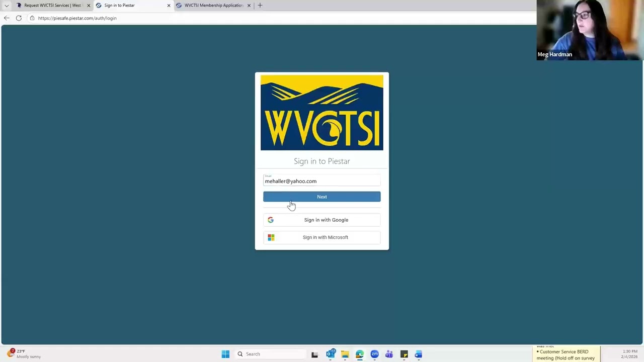Image resolution: width=644 pixels, height=362 pixels.
Task: Click the 'Sign in to Piestar' heading
Action: 321,161
